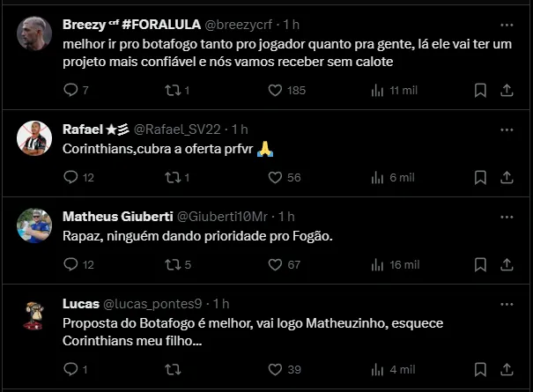Share Breezy's tweet
The height and width of the screenshot is (392, 533).
[507, 90]
